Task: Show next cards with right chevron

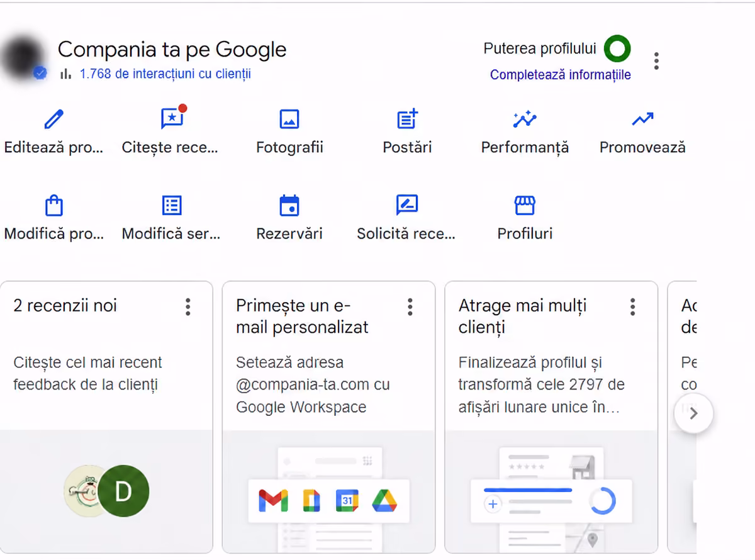Action: [693, 413]
